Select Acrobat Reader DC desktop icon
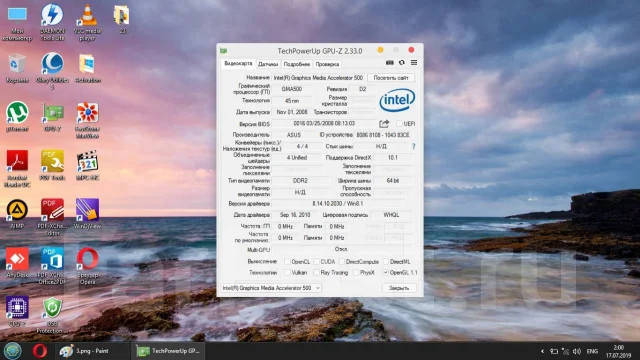Screen dimensions: 640x360 pos(17,169)
